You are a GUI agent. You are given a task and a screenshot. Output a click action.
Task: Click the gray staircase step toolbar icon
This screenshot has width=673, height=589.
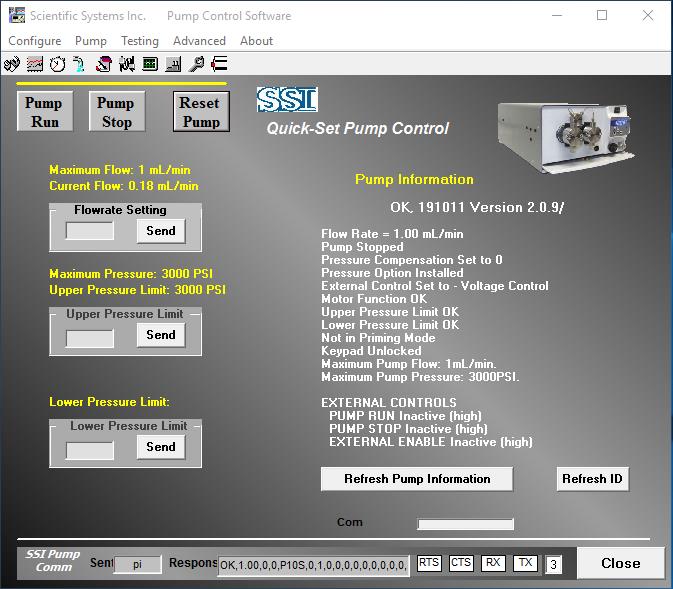pyautogui.click(x=173, y=64)
